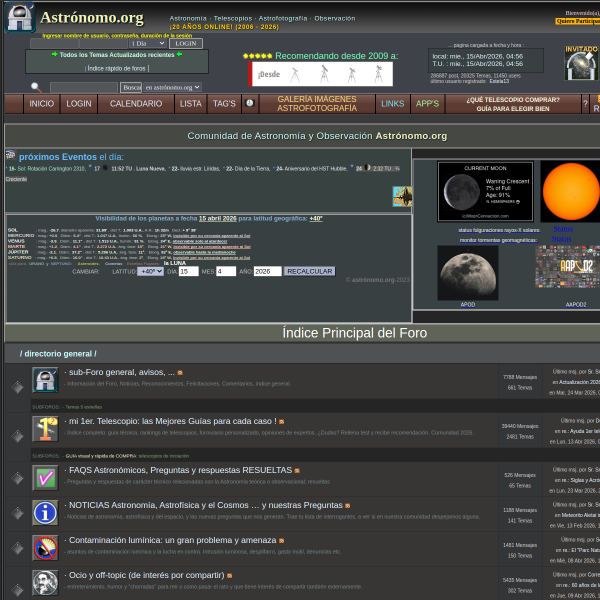This screenshot has width=600, height=600.
Task: Open 'Todos los Temas Actualizados recientes' link
Action: [x=117, y=55]
